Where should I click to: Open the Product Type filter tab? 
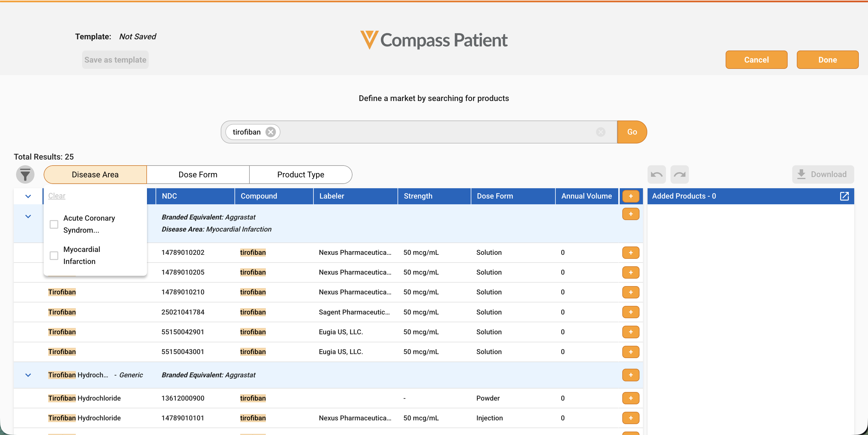click(x=301, y=174)
